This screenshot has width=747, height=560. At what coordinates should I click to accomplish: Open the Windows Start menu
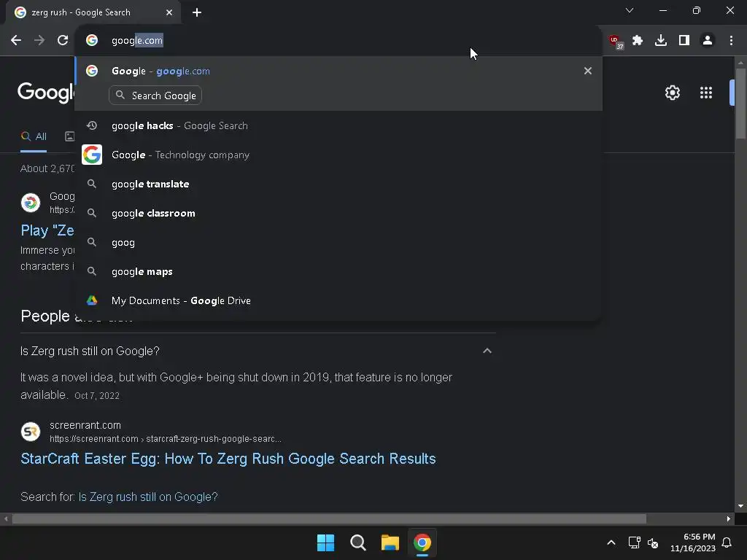pyautogui.click(x=326, y=542)
